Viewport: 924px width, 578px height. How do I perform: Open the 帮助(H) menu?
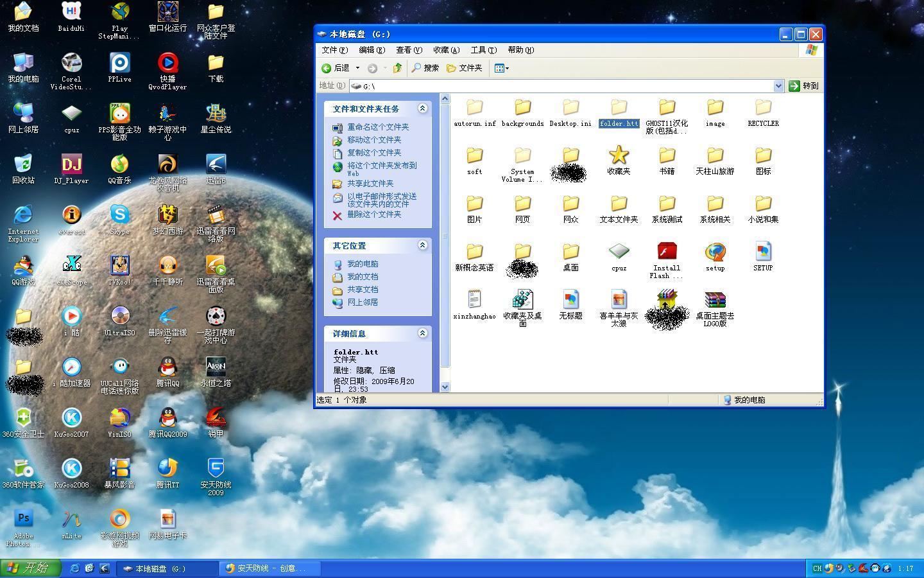(520, 50)
